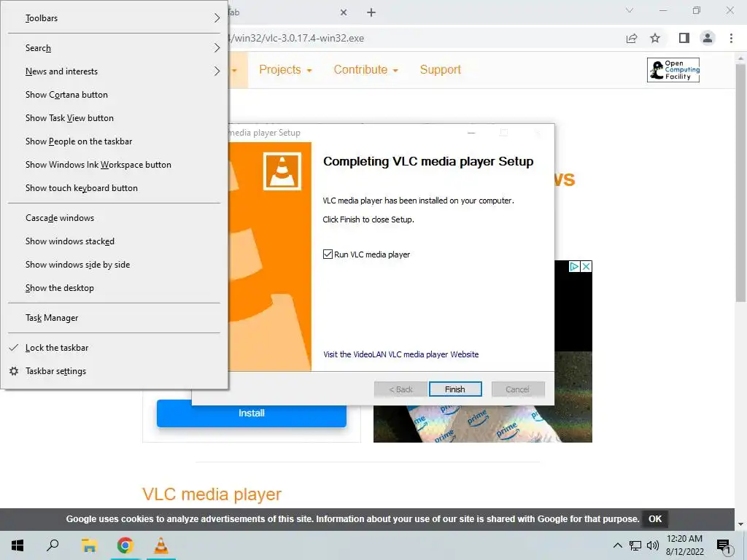Open the Contribute dropdown menu
This screenshot has width=747, height=560.
(x=365, y=69)
